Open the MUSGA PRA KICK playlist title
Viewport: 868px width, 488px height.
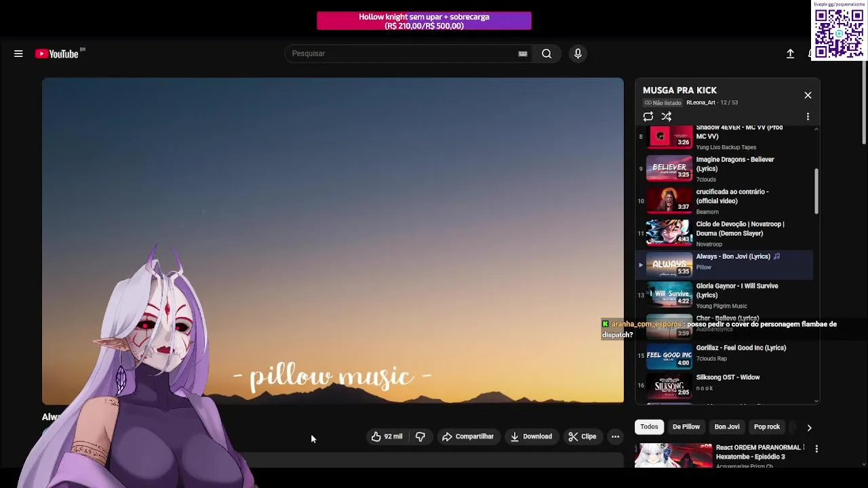click(679, 90)
